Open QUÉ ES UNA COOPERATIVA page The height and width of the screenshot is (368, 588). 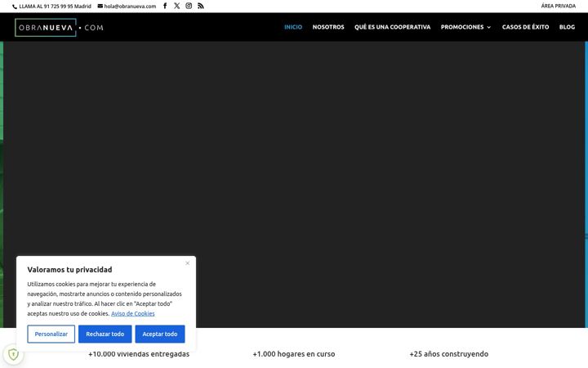(x=392, y=27)
